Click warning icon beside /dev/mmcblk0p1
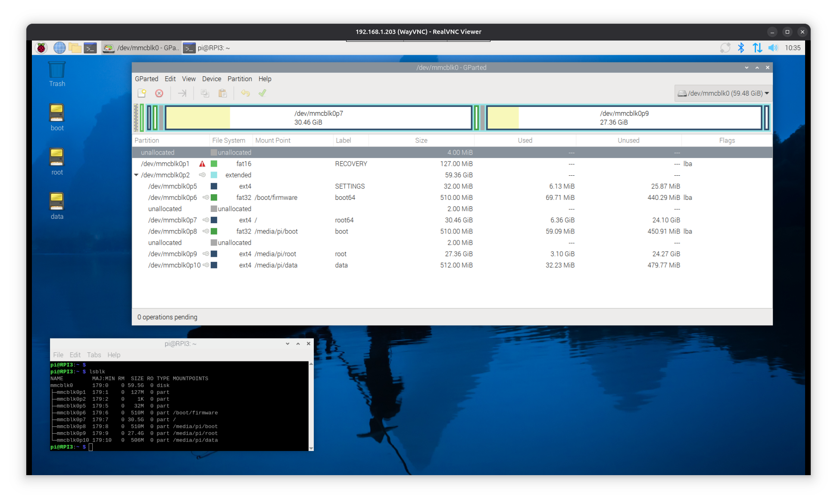This screenshot has height=504, width=837. 202,164
